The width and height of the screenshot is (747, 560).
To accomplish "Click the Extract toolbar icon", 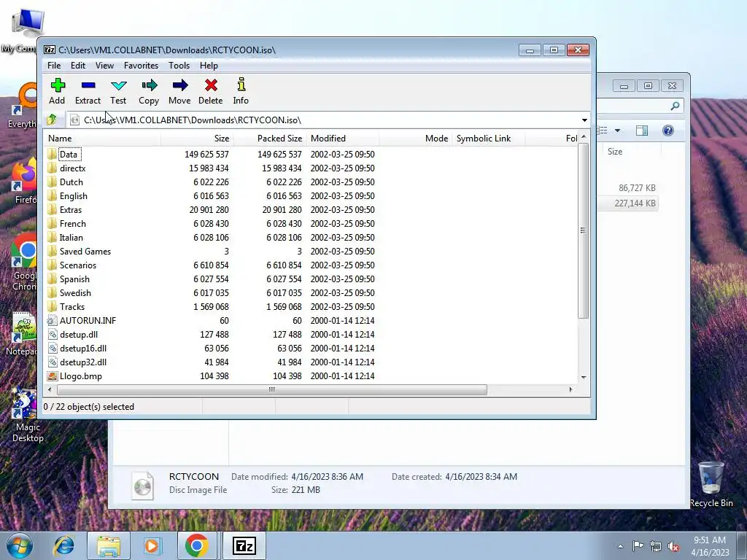I will coord(88,86).
